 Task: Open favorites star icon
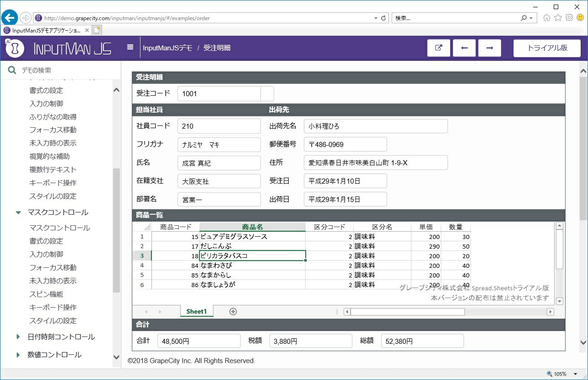[558, 18]
